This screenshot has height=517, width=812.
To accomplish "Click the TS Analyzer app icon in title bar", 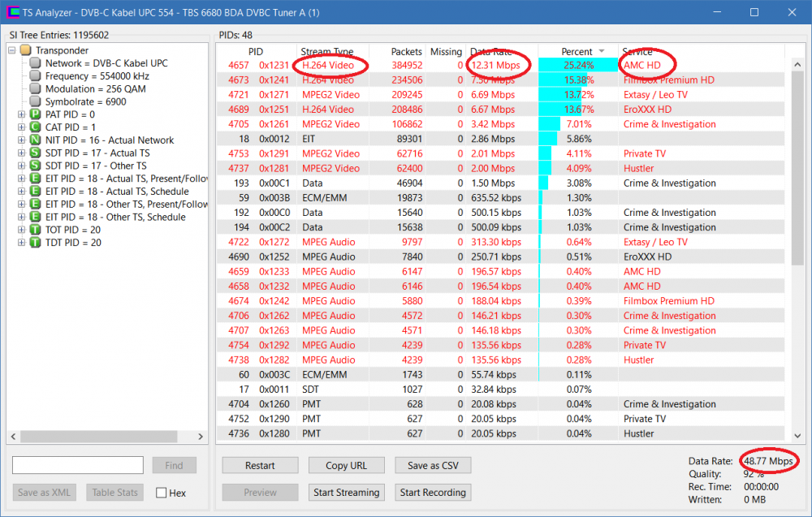I will click(13, 12).
